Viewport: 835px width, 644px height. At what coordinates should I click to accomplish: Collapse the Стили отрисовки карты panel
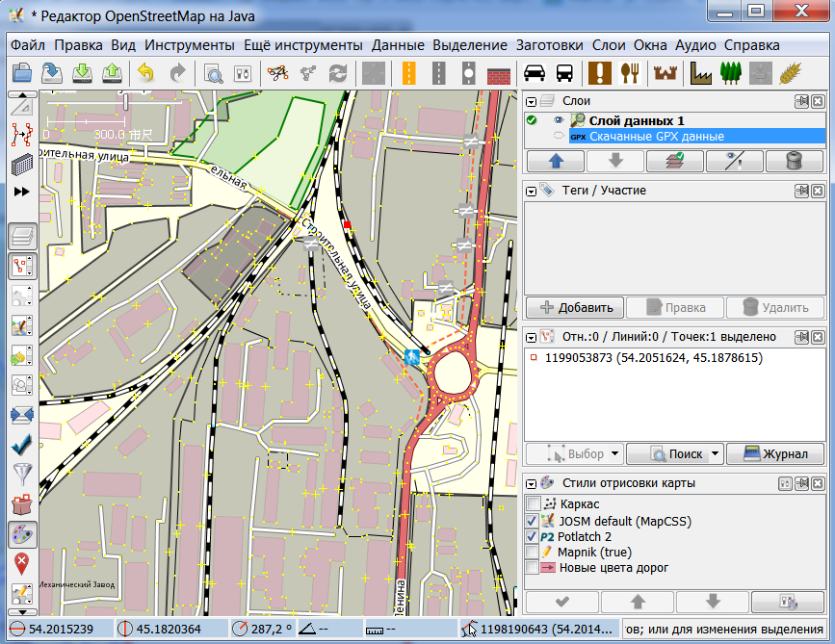(531, 484)
